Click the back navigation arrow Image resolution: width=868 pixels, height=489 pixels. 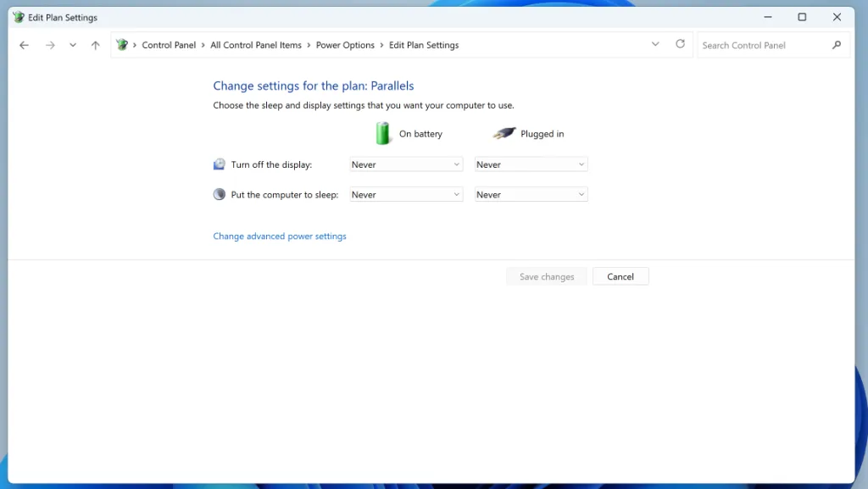24,44
